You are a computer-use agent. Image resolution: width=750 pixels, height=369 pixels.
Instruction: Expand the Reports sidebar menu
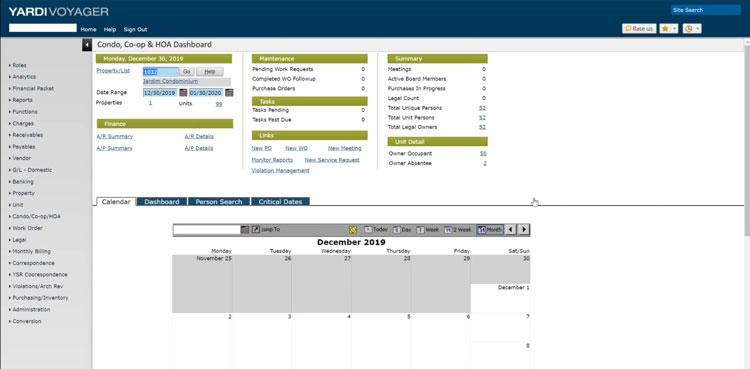click(x=21, y=100)
